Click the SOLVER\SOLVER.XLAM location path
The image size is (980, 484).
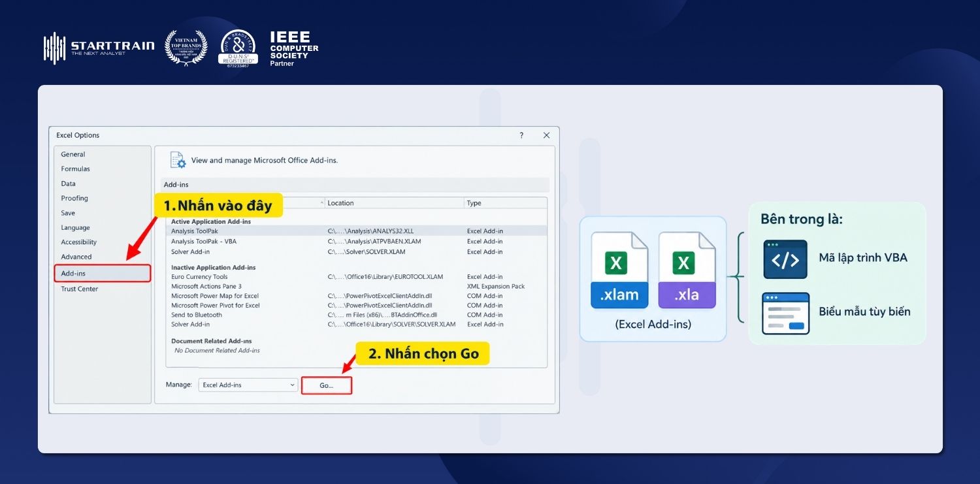(x=392, y=325)
